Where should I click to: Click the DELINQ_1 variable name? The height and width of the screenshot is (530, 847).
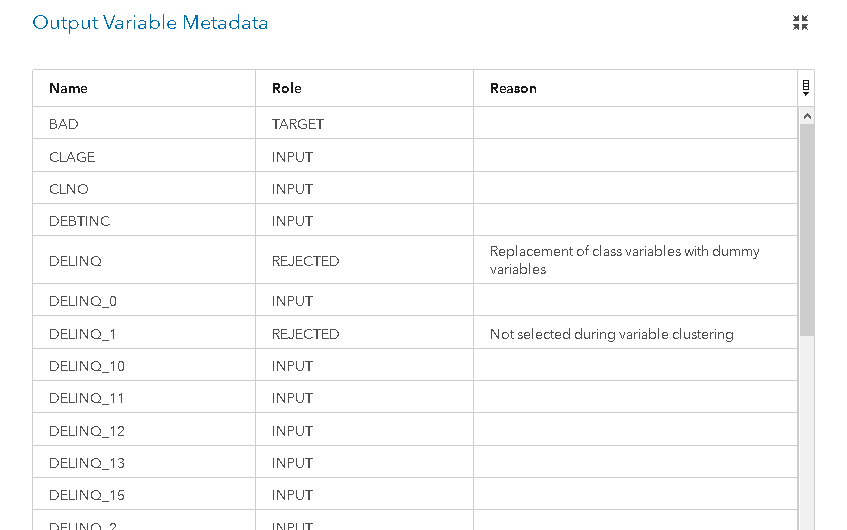83,334
